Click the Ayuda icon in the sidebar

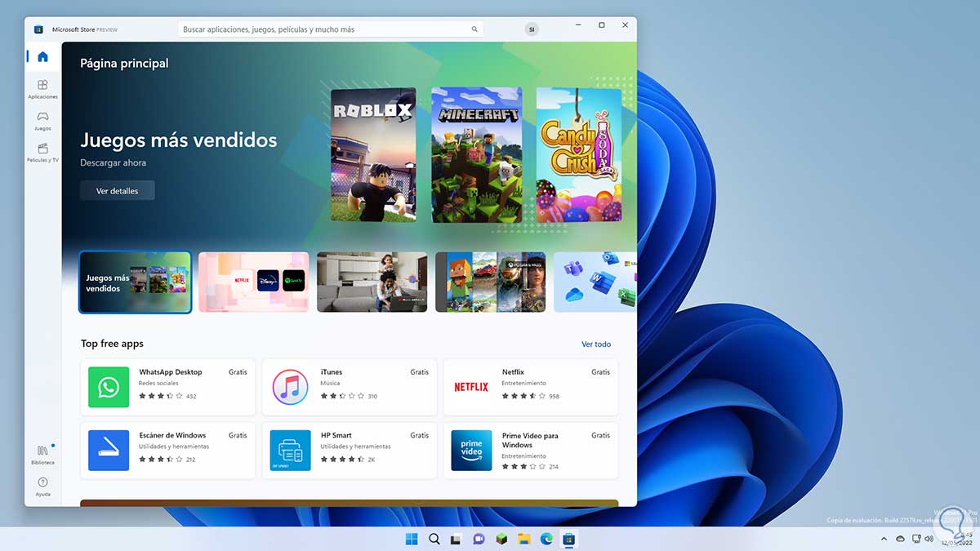(42, 484)
